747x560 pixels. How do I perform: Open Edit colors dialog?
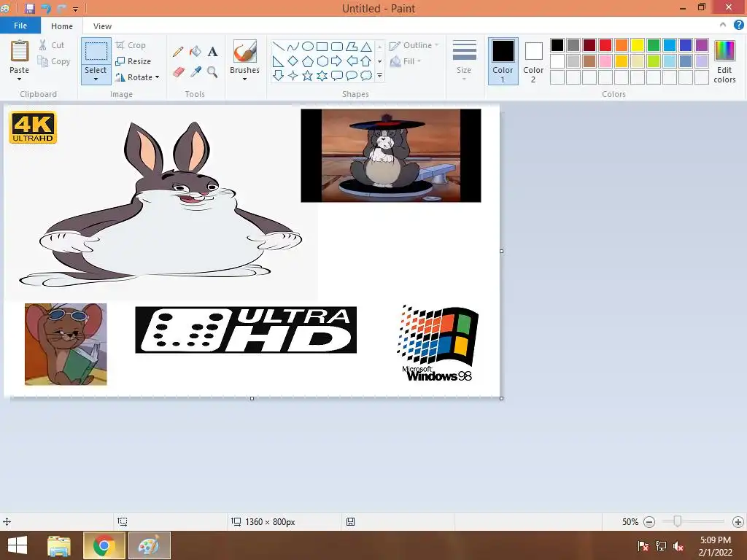[x=724, y=61]
